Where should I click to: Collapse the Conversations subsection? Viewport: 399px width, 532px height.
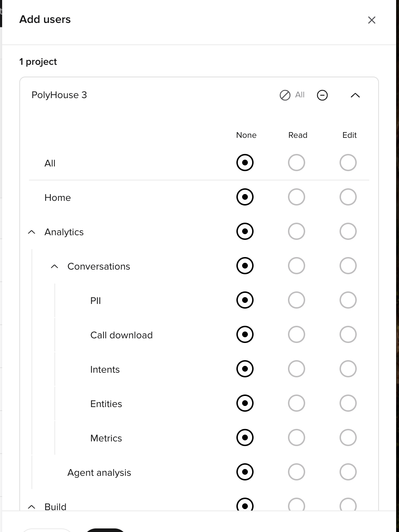(x=54, y=266)
